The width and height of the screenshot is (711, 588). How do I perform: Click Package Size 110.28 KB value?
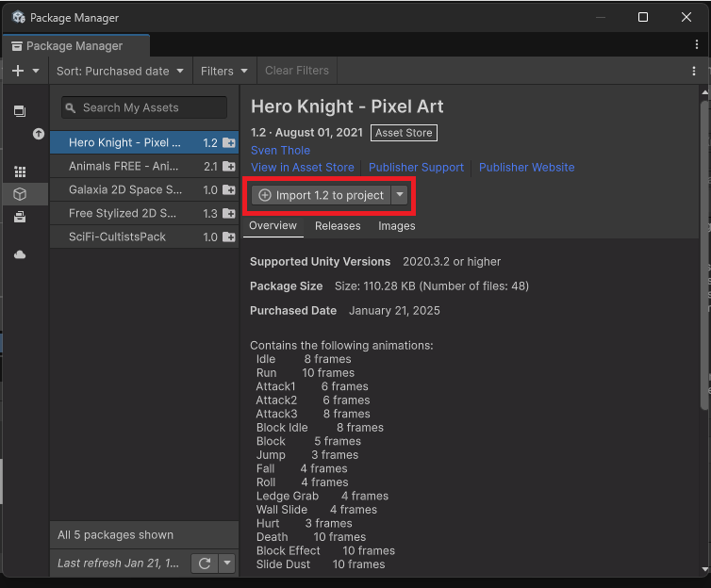pyautogui.click(x=431, y=286)
